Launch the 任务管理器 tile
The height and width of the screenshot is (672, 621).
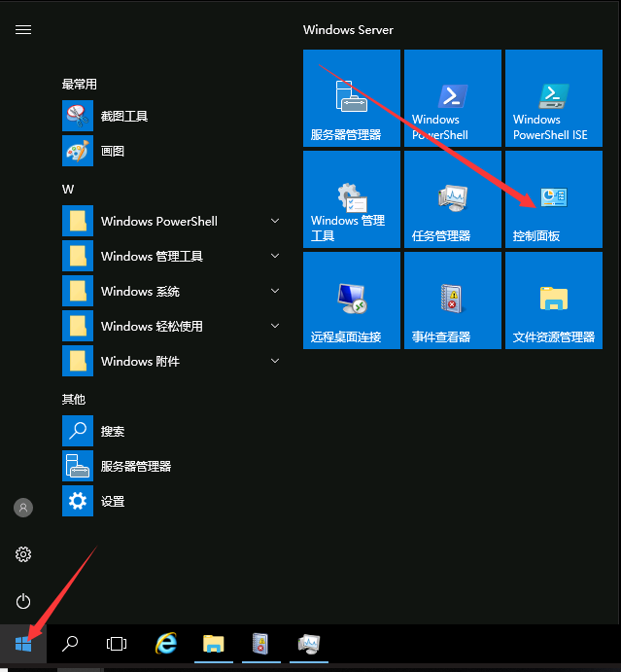click(453, 199)
